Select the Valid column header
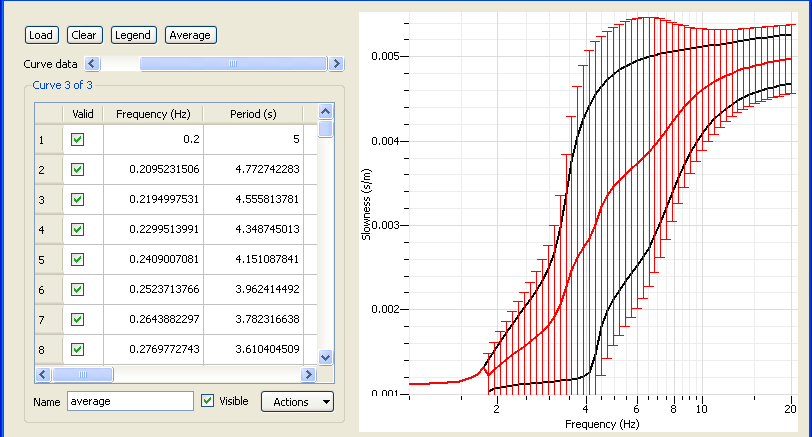The height and width of the screenshot is (437, 812). click(x=82, y=114)
